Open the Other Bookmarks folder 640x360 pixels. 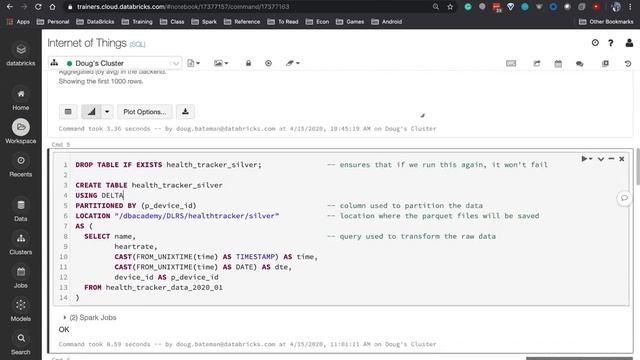pos(606,22)
